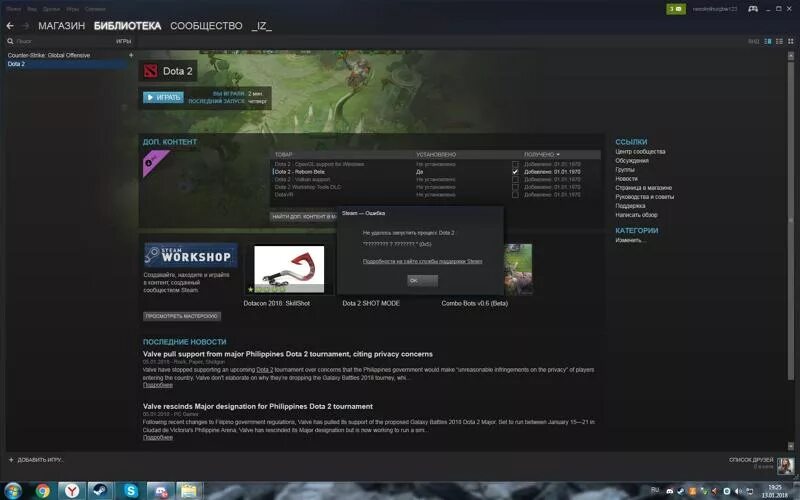Screen dimensions: 800x500
Task: Toggle checkbox for DotaVR row
Action: click(x=515, y=195)
